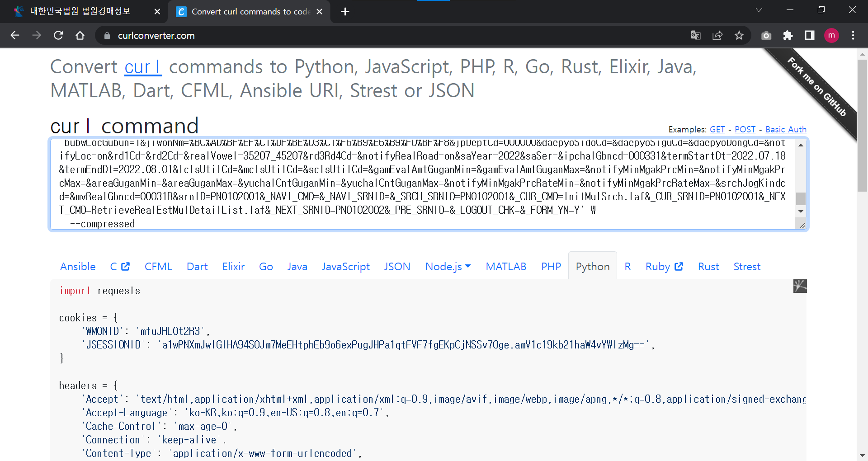Open Fork me on GitHub ribbon
Image resolution: width=868 pixels, height=461 pixels.
point(817,87)
